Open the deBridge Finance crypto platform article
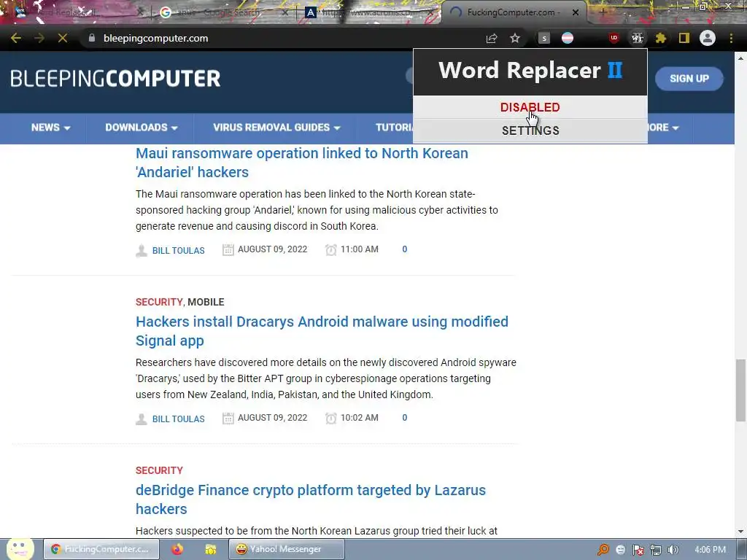 point(311,499)
